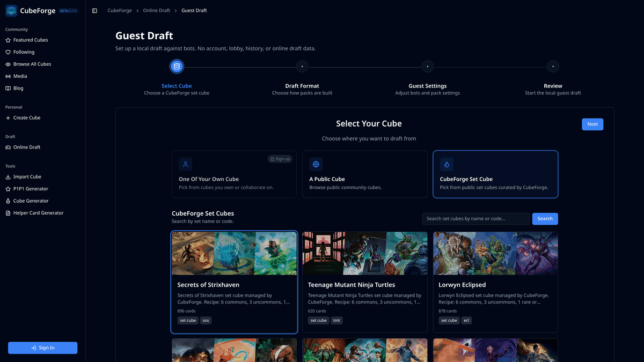Select the Secrets of Strixhaven cube card
Viewport: 644px width, 362px height.
(234, 282)
